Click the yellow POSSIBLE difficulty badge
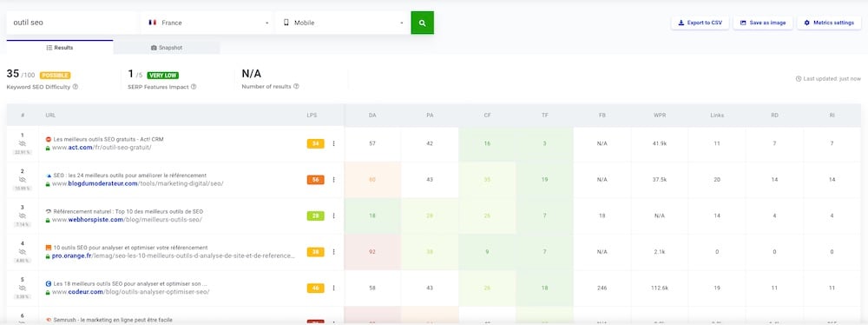The height and width of the screenshot is (325, 868). pyautogui.click(x=56, y=76)
